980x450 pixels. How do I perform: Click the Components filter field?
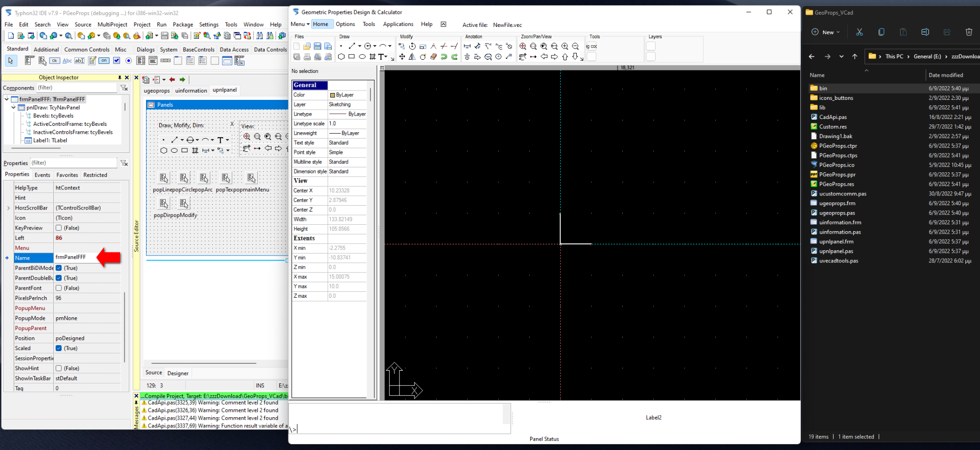point(77,88)
